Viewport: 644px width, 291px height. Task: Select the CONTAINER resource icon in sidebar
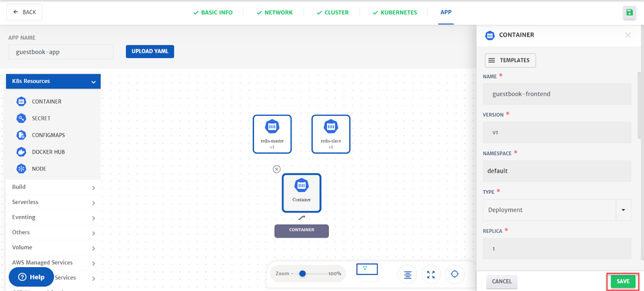(21, 101)
